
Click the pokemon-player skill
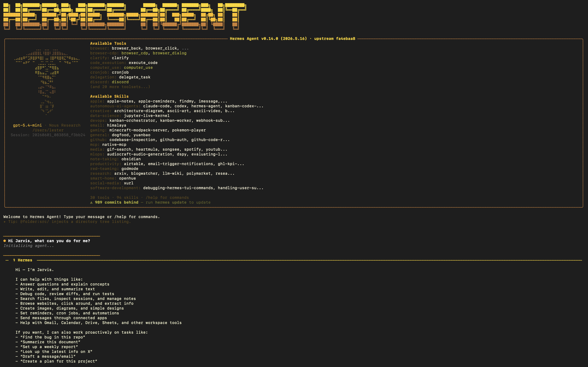[189, 130]
